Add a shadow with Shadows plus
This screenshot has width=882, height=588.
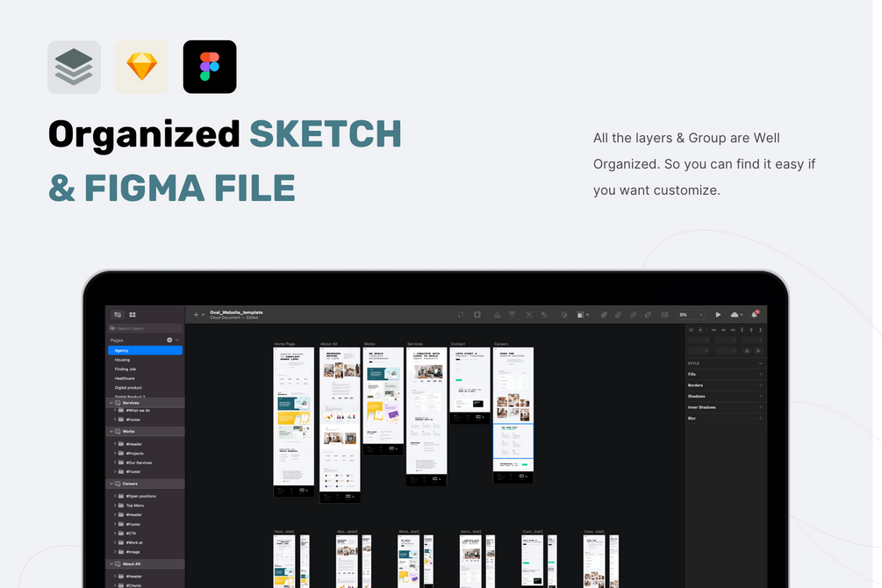761,396
